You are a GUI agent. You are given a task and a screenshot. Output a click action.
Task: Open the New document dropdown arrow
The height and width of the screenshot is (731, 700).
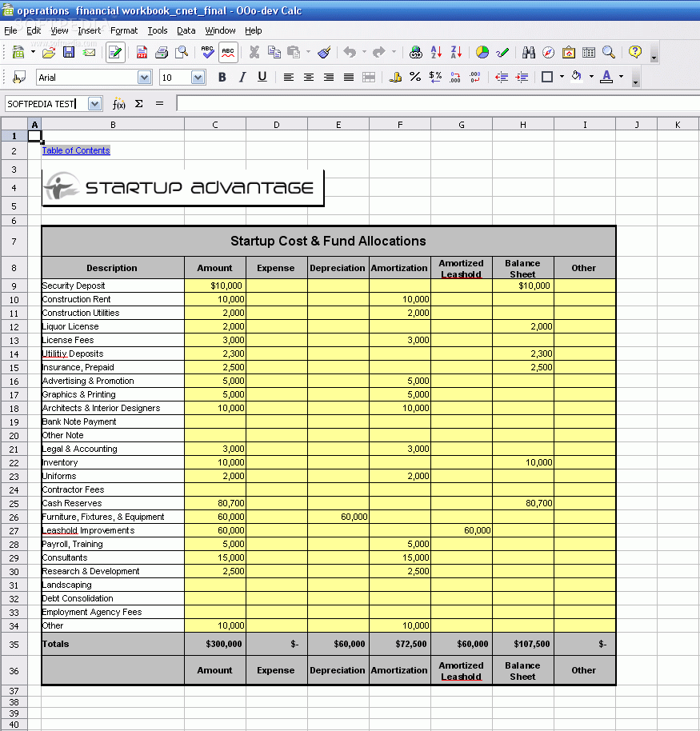pyautogui.click(x=33, y=52)
